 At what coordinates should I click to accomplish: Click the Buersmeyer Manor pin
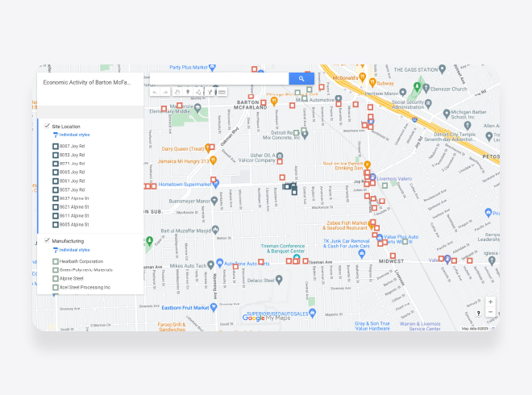[x=214, y=201]
